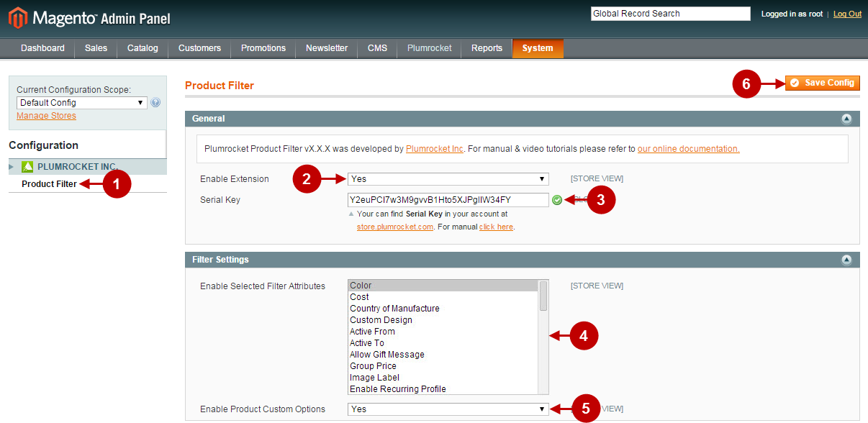Expand the Plumrocket Inc. sidebar triangle
The image size is (868, 423).
click(x=11, y=167)
